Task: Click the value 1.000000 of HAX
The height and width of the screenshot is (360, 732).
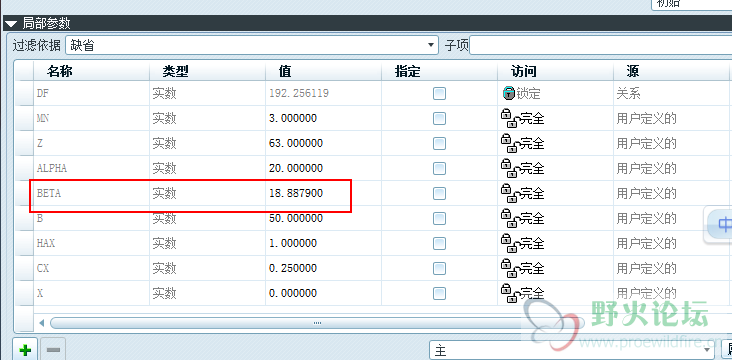Action: pyautogui.click(x=293, y=243)
